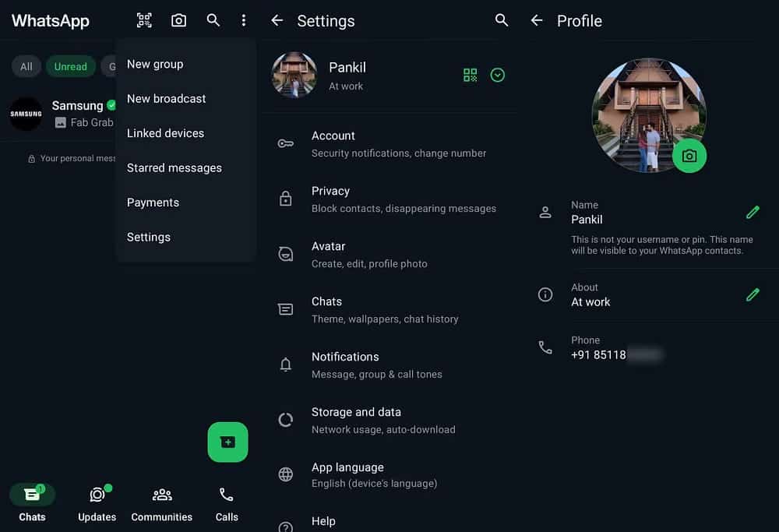Open the Samsung chat
779x532 pixels.
[58, 113]
